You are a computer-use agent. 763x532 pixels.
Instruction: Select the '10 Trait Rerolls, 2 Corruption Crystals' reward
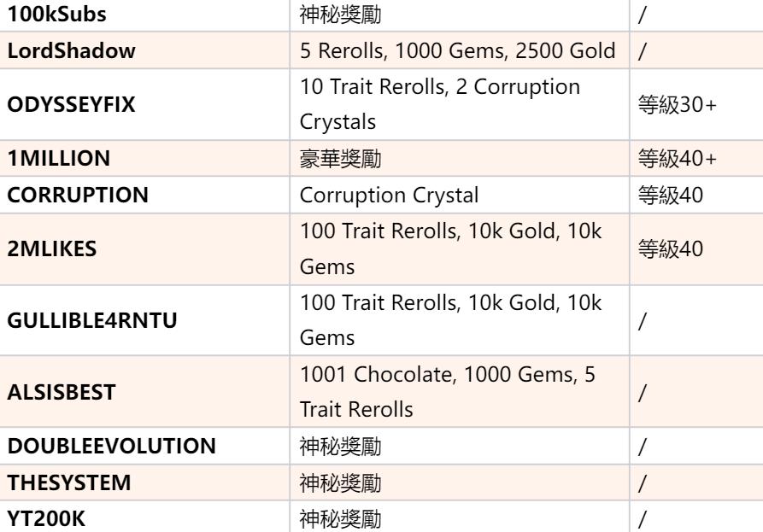440,104
